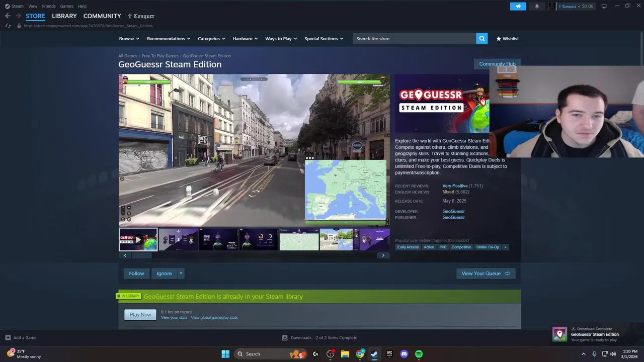The image size is (644, 362).
Task: Open Spotify from the taskbar
Action: tap(419, 354)
